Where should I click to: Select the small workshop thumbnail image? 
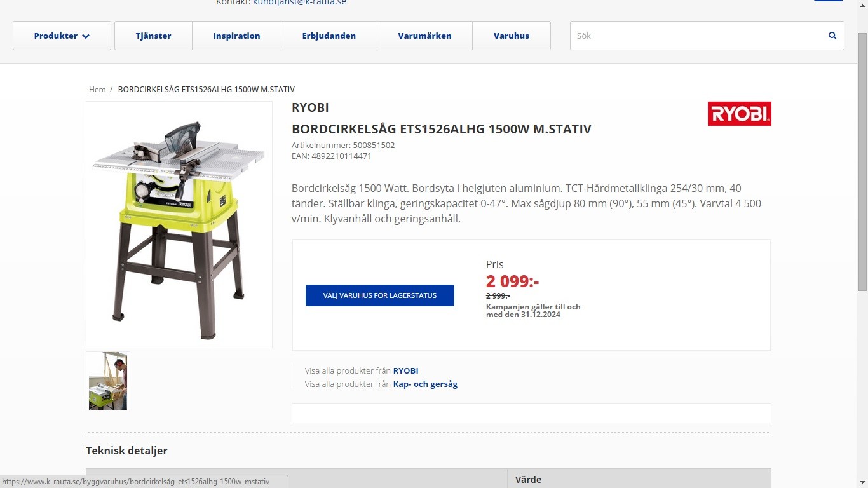pos(108,381)
